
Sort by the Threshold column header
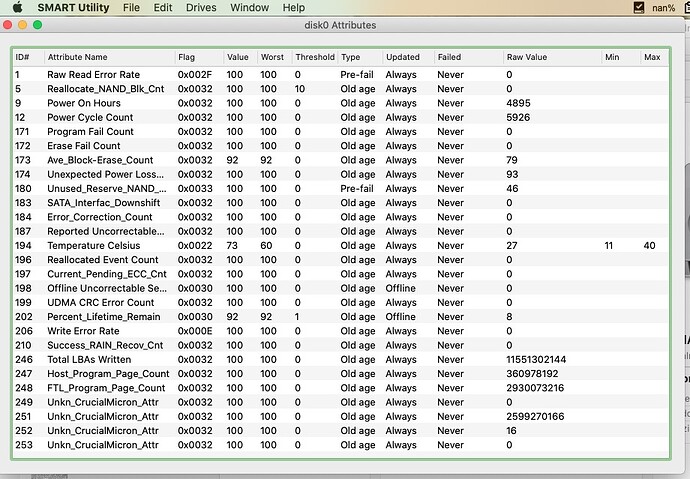(315, 57)
